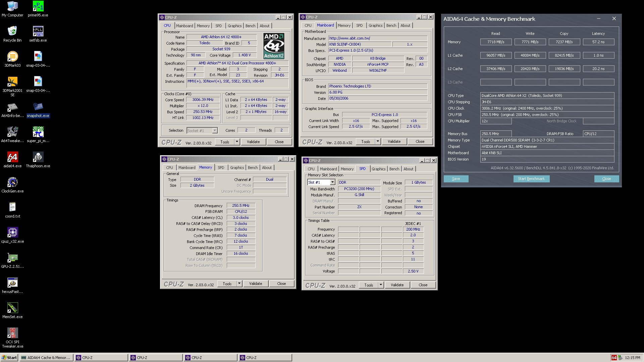The width and height of the screenshot is (644, 362).
Task: Open My Computer desktop icon
Action: [x=12, y=9]
